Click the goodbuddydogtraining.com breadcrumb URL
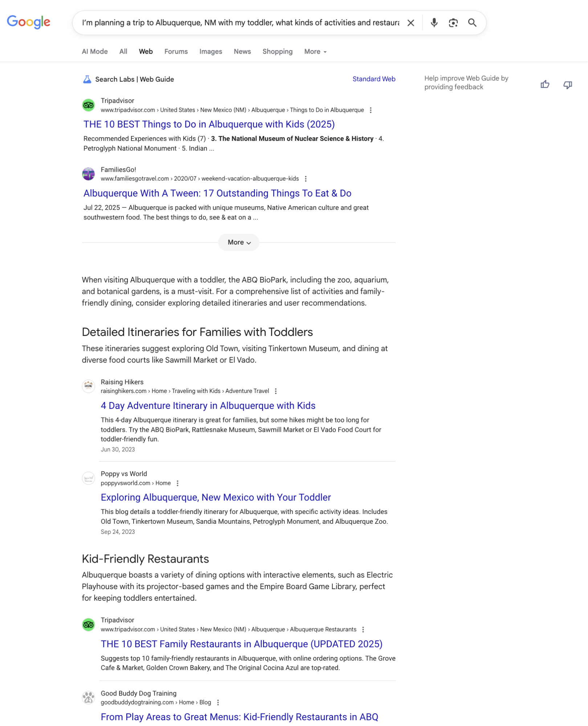This screenshot has width=588, height=726. click(x=156, y=703)
